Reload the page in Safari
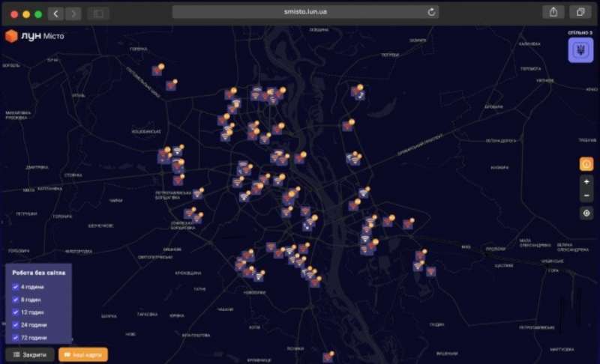This screenshot has width=600, height=364. [431, 12]
